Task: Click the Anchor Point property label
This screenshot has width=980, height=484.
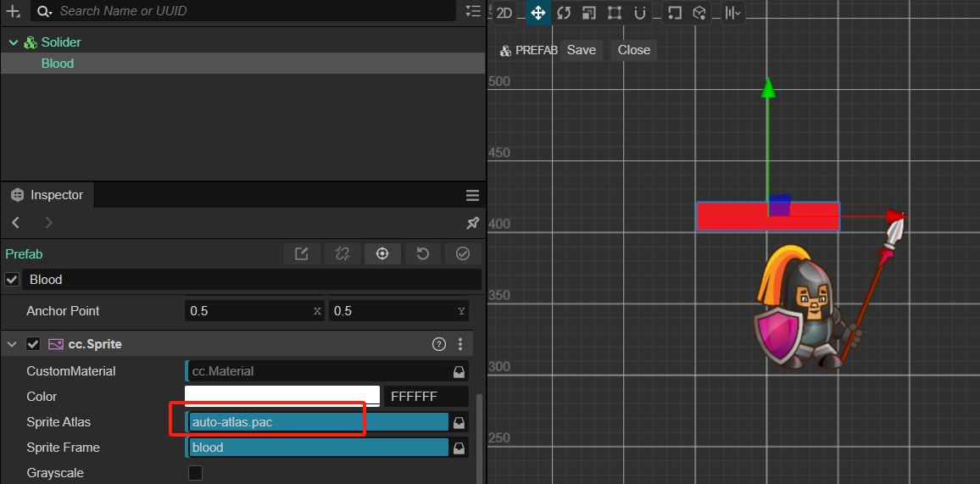Action: point(63,311)
